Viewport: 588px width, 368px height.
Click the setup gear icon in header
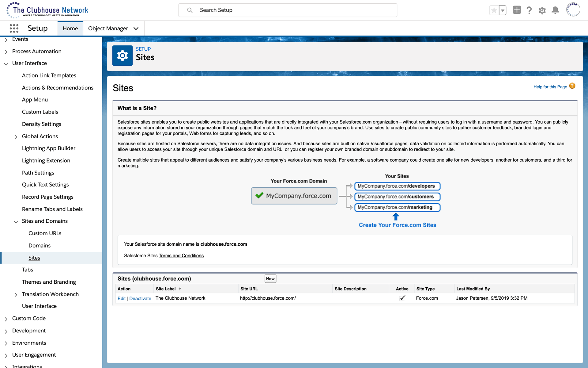click(x=542, y=10)
